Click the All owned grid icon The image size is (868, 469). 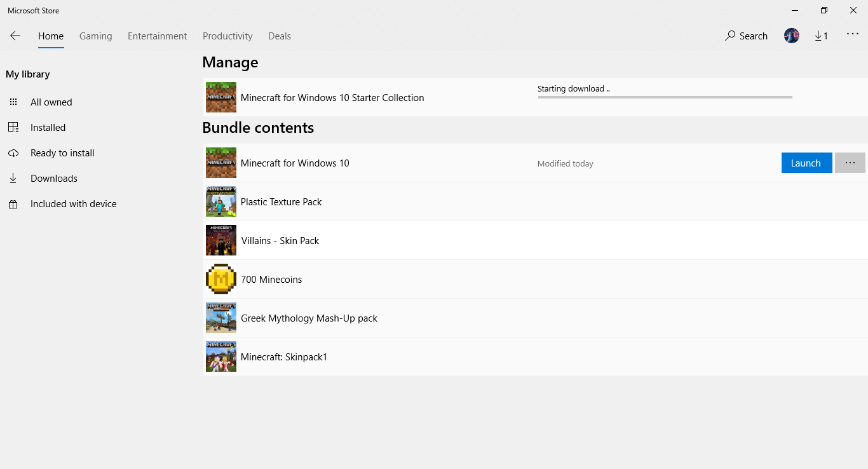click(x=13, y=102)
